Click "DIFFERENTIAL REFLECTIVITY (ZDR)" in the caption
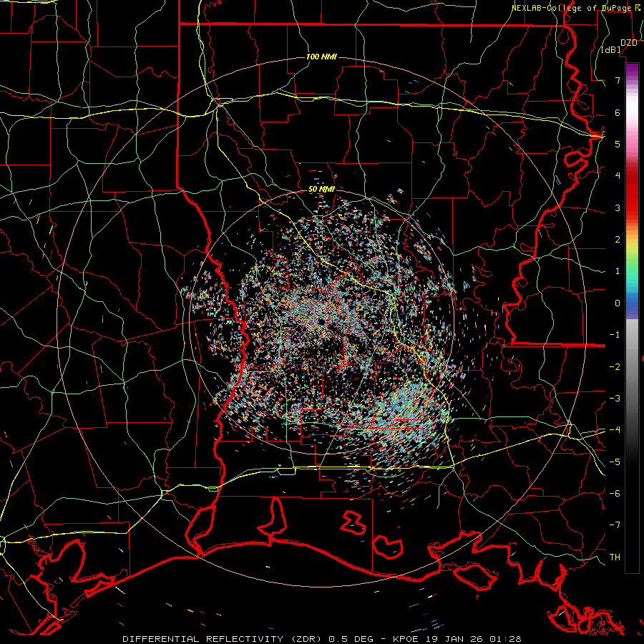Image resolution: width=644 pixels, height=644 pixels. tap(224, 639)
